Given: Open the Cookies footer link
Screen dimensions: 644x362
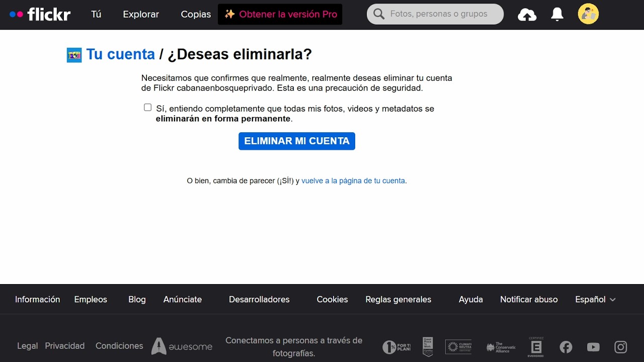Looking at the screenshot, I should point(332,300).
